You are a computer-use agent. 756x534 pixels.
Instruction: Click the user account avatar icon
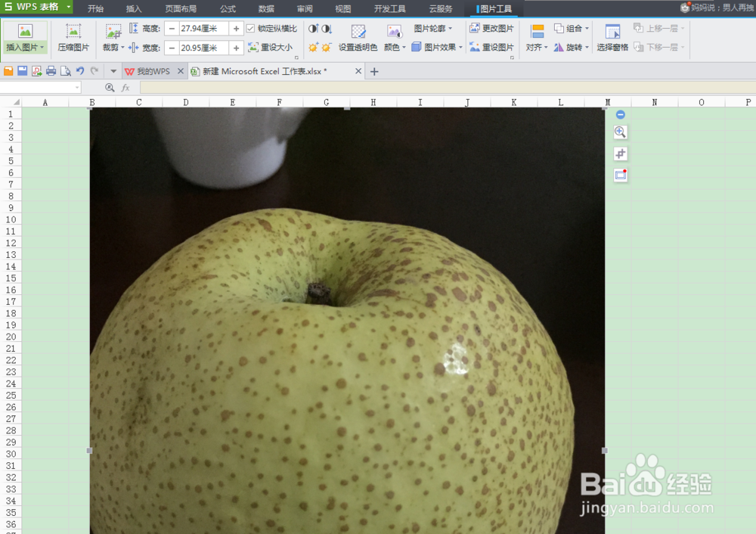[x=685, y=8]
